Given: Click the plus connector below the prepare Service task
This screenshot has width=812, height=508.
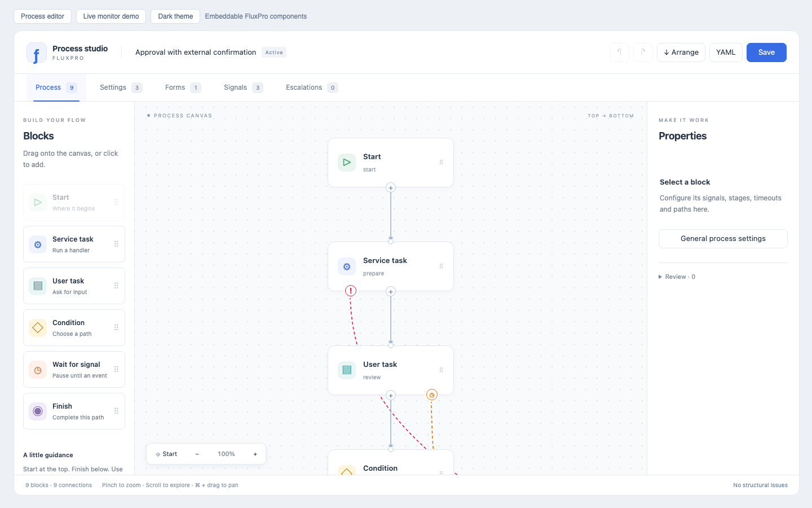Looking at the screenshot, I should pyautogui.click(x=391, y=291).
